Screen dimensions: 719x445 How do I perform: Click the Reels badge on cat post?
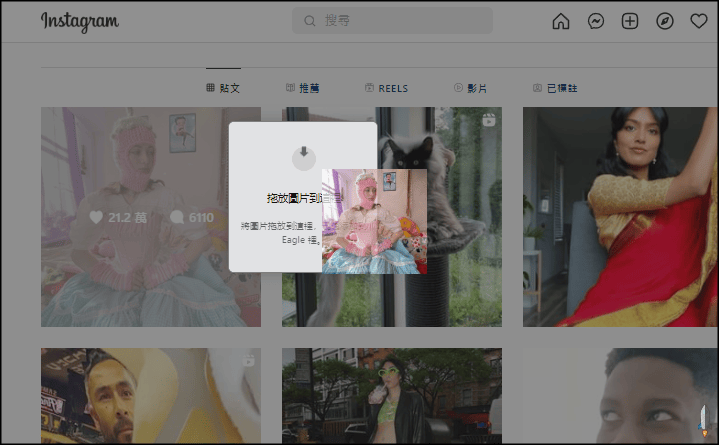pyautogui.click(x=489, y=121)
